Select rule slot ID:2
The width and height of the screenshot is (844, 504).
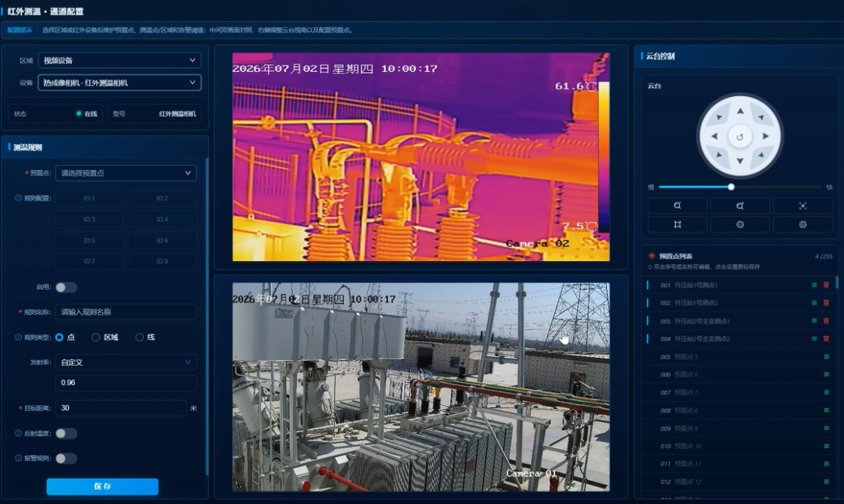coord(162,198)
